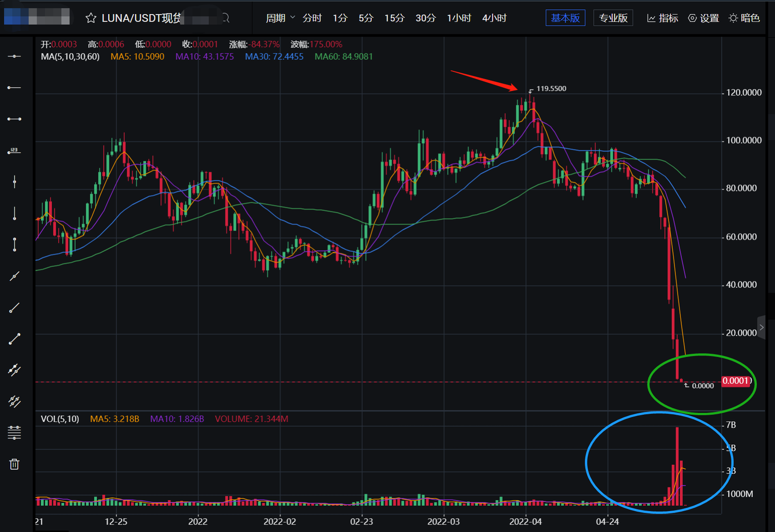Select the price line tool labeled 123
This screenshot has width=775, height=532.
(15, 151)
